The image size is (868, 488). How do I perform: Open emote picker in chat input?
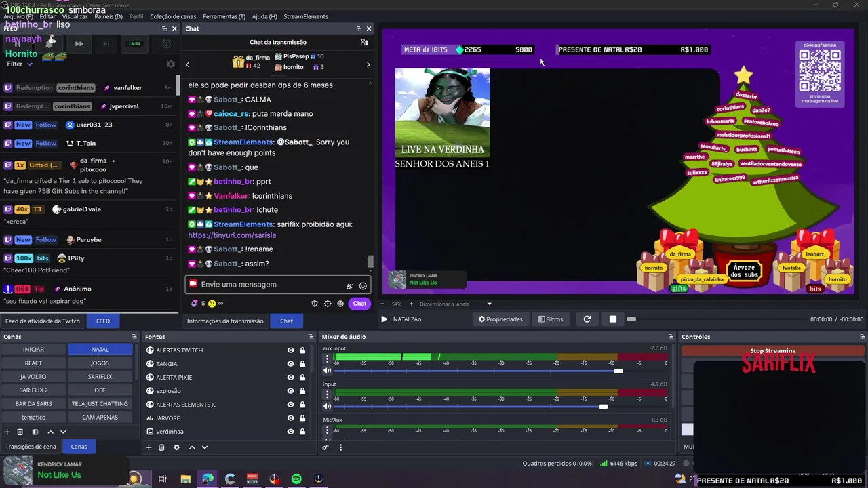(363, 286)
